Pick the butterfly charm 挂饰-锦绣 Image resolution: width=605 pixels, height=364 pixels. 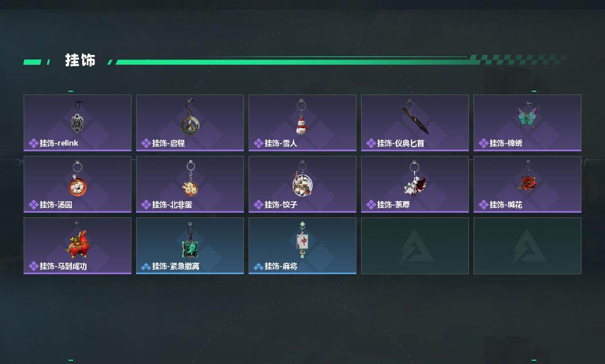(527, 116)
